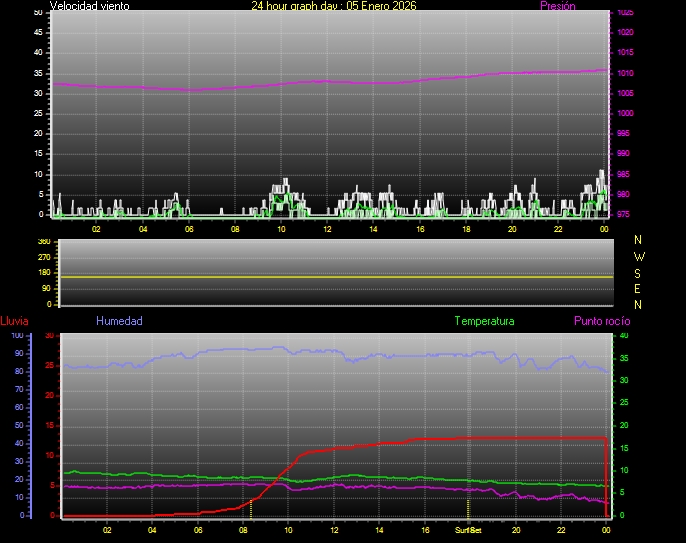This screenshot has width=686, height=543.
Task: Click the magenta Punto rocío label
Action: pyautogui.click(x=601, y=321)
